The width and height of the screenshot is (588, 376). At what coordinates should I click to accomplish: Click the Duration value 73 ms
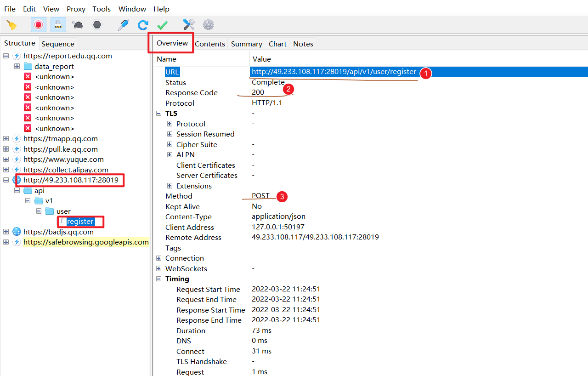(261, 330)
